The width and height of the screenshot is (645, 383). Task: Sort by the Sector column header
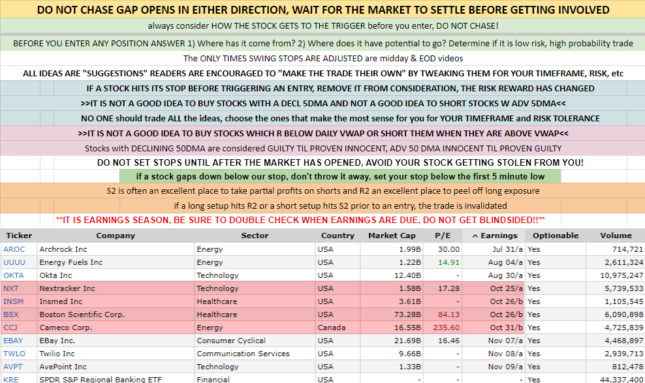tap(255, 236)
